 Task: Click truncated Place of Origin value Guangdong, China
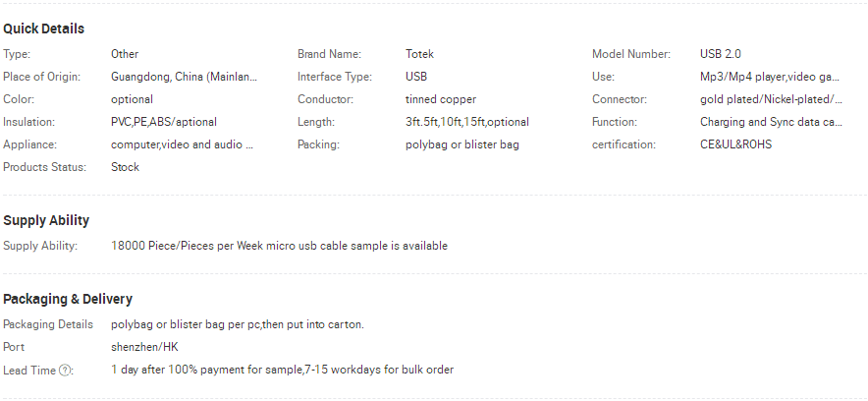pyautogui.click(x=185, y=77)
